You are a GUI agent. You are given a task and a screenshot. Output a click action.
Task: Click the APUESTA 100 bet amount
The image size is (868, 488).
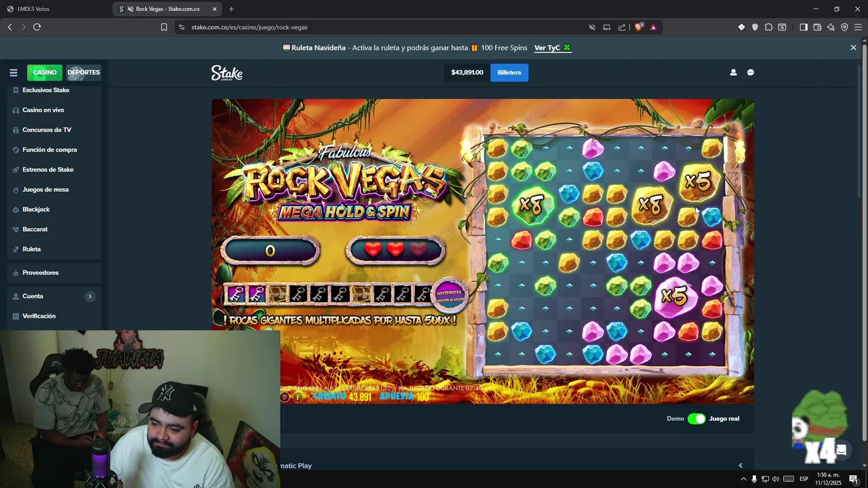coord(404,396)
